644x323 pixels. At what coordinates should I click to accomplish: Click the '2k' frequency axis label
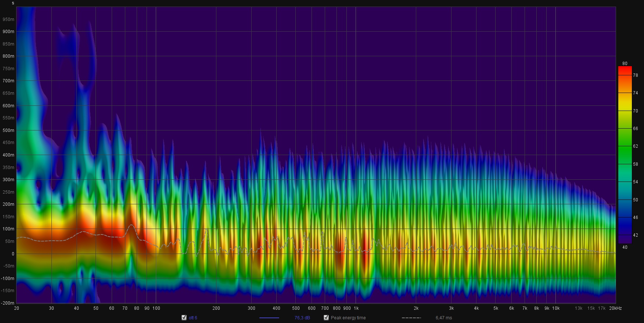(416, 308)
